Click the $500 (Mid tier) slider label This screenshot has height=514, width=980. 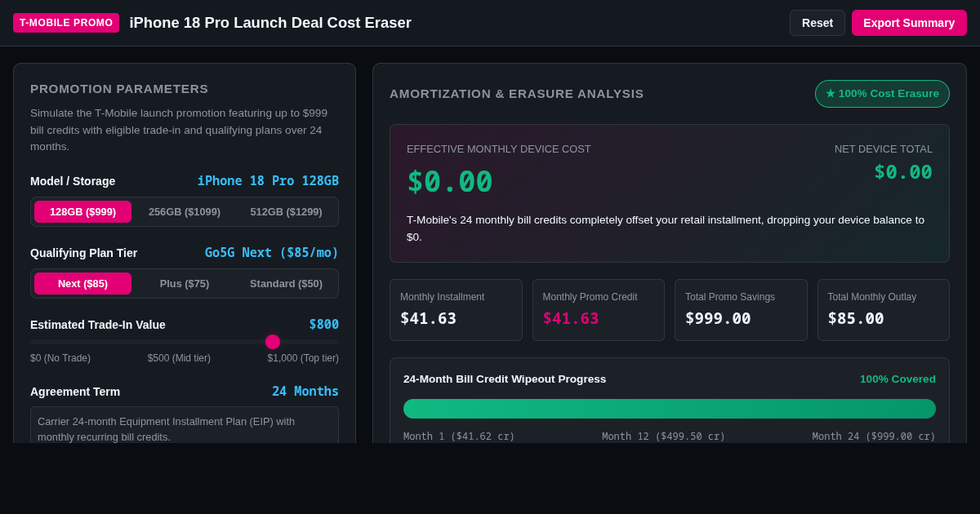tap(179, 358)
